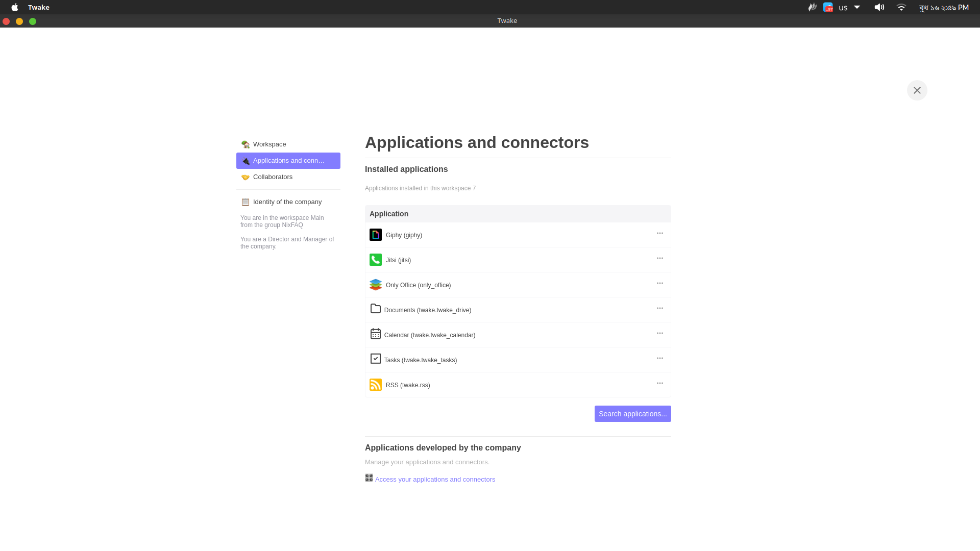The width and height of the screenshot is (980, 551).
Task: Click the green Jitsi phone icon
Action: (376, 260)
